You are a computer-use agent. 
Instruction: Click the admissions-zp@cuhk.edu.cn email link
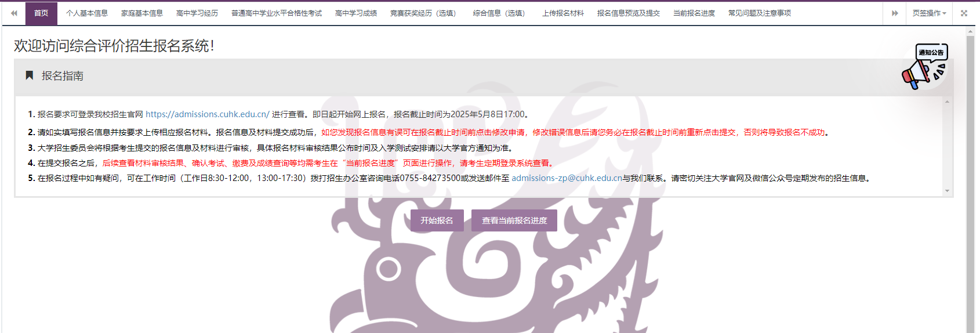[567, 178]
